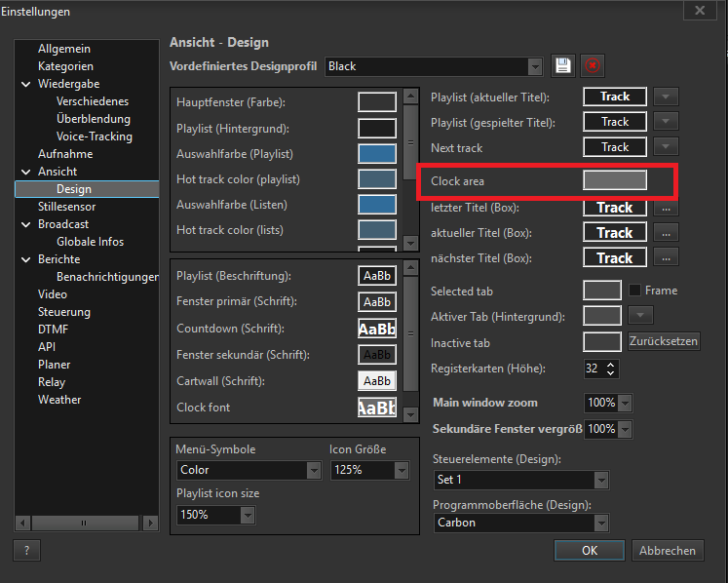Select Aufnahme in settings tree

[65, 154]
